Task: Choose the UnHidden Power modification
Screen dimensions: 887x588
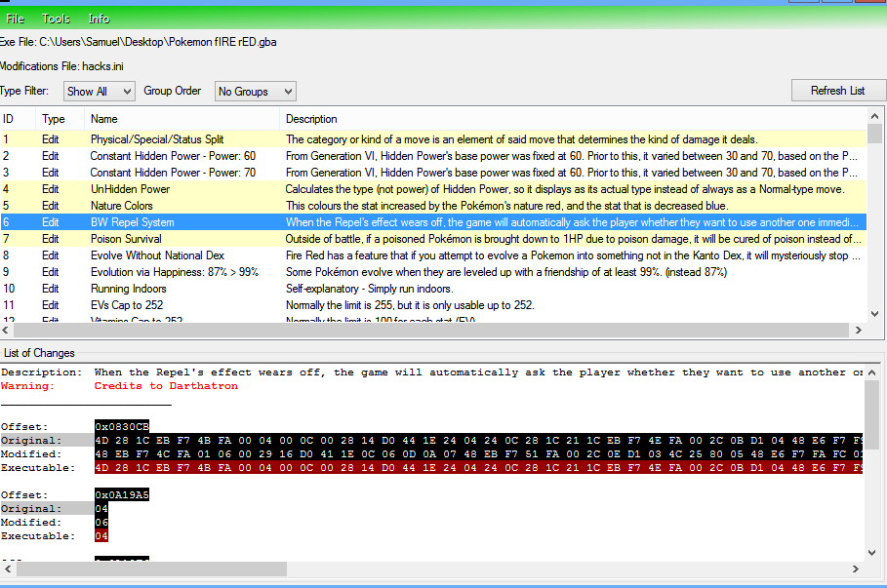Action: pyautogui.click(x=130, y=189)
